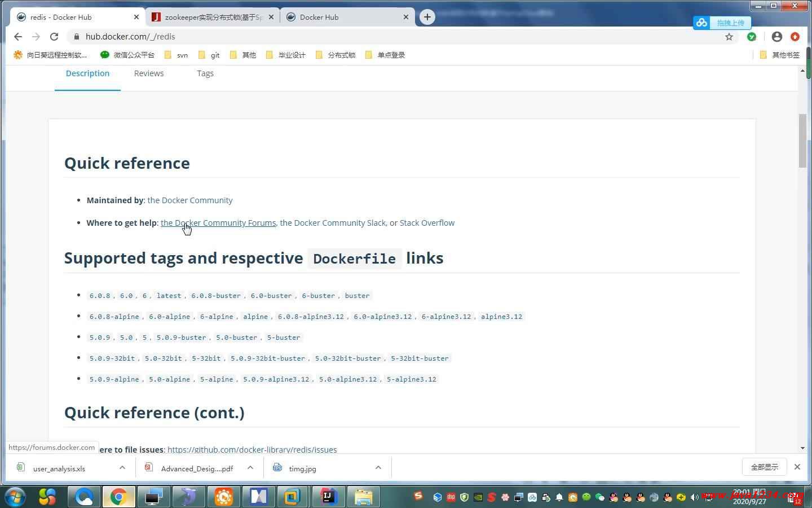Open the 分布式锁 bookmark folder

click(x=336, y=55)
